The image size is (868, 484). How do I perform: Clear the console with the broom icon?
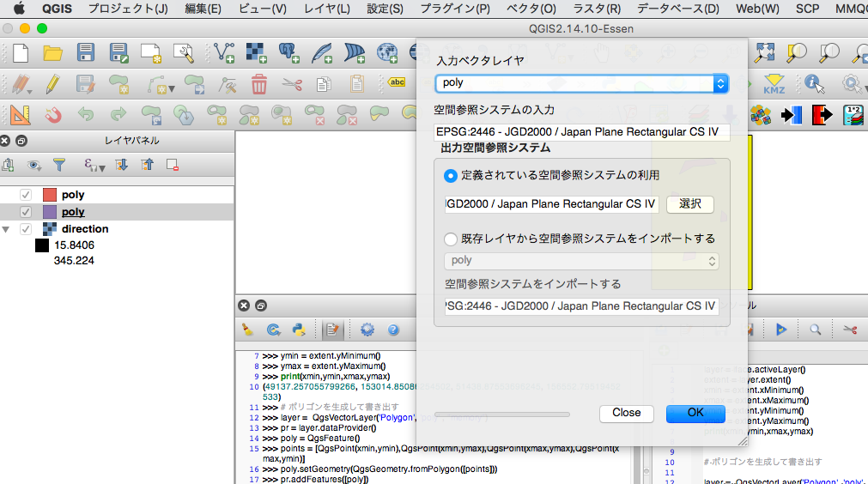coord(247,330)
